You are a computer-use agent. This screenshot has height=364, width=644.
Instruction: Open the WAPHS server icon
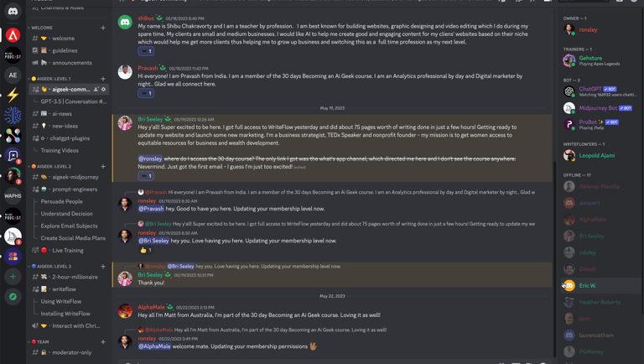point(13,195)
